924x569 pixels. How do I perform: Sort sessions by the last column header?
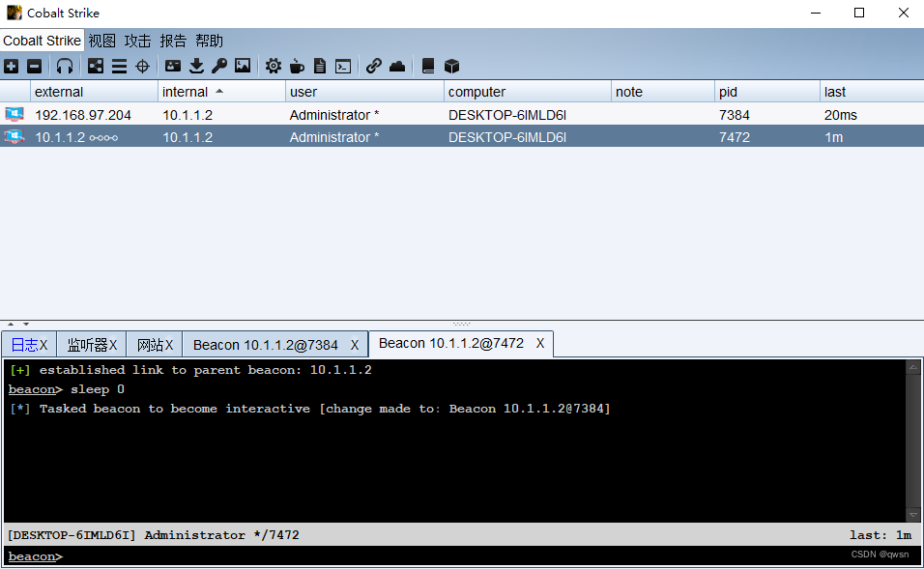click(x=872, y=92)
